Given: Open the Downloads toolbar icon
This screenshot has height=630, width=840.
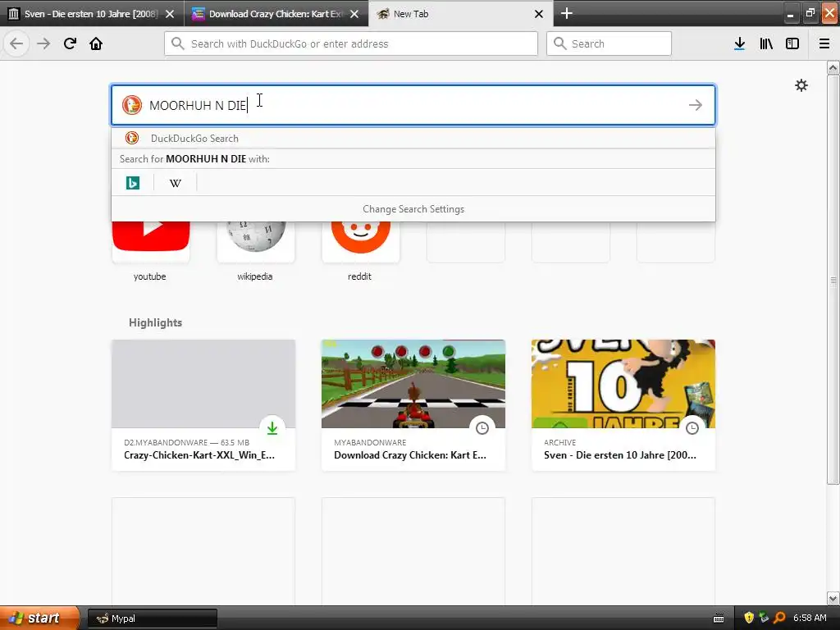Looking at the screenshot, I should (739, 43).
